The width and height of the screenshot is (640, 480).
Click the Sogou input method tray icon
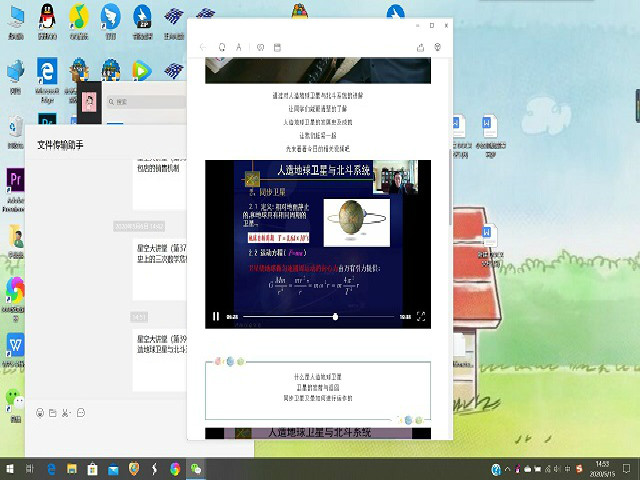click(x=579, y=469)
